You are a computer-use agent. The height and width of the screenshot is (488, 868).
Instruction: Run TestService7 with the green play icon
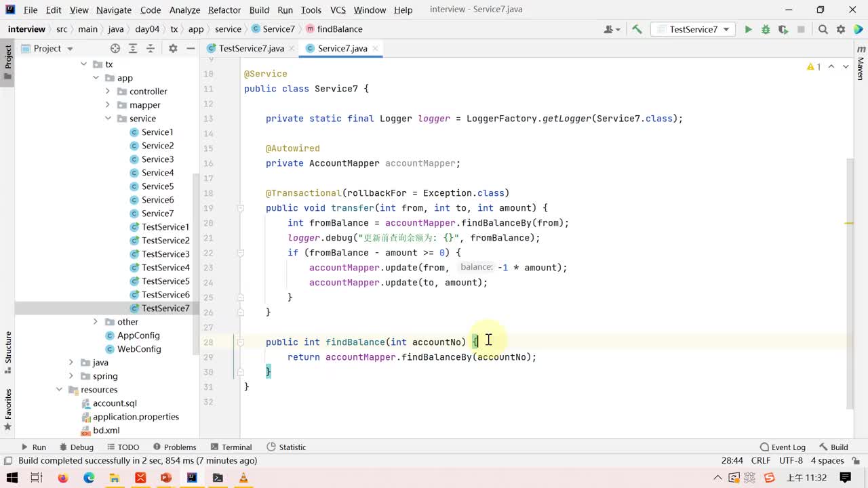748,29
